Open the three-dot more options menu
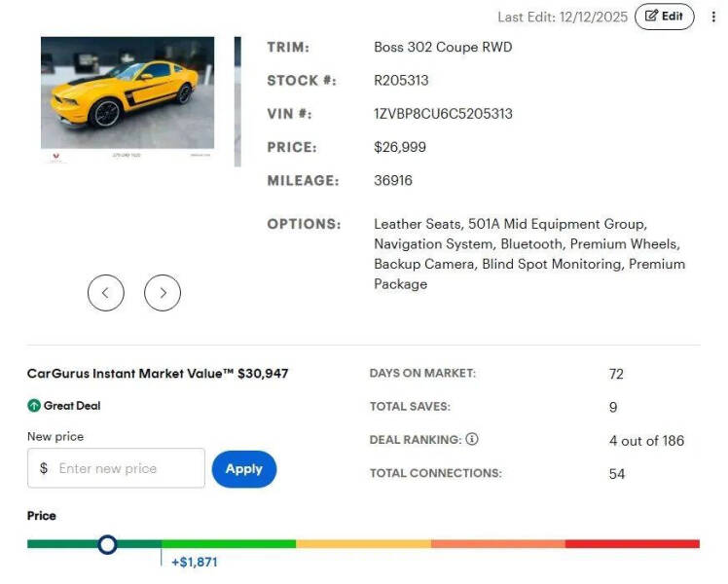 [713, 17]
